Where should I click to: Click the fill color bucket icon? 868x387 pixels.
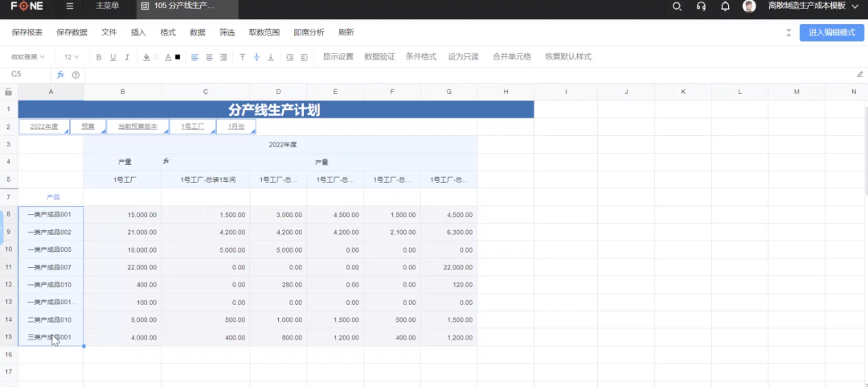(147, 57)
